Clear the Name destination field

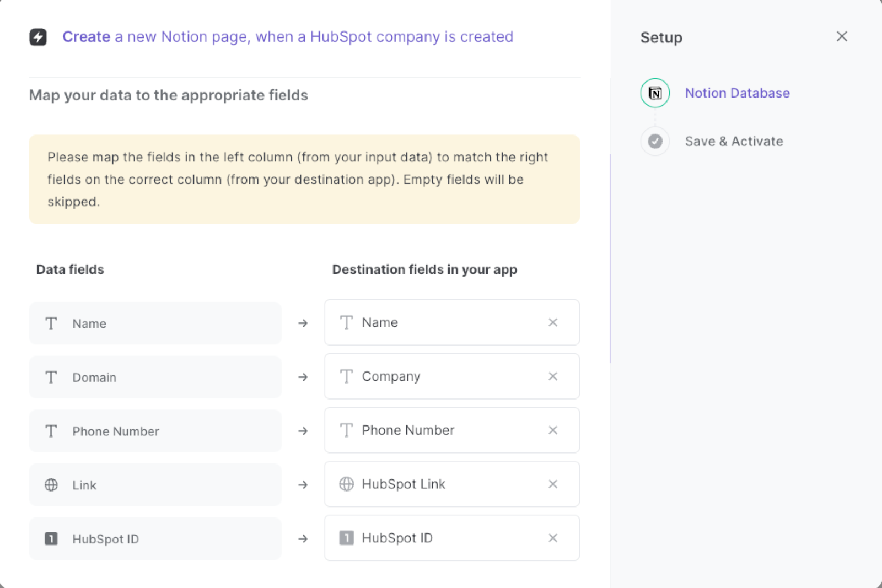point(553,322)
